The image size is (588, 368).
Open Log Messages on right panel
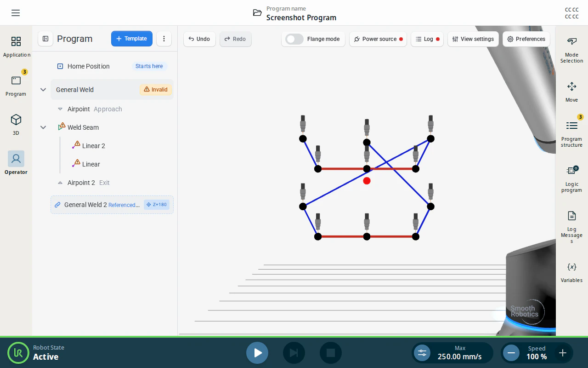point(571,227)
